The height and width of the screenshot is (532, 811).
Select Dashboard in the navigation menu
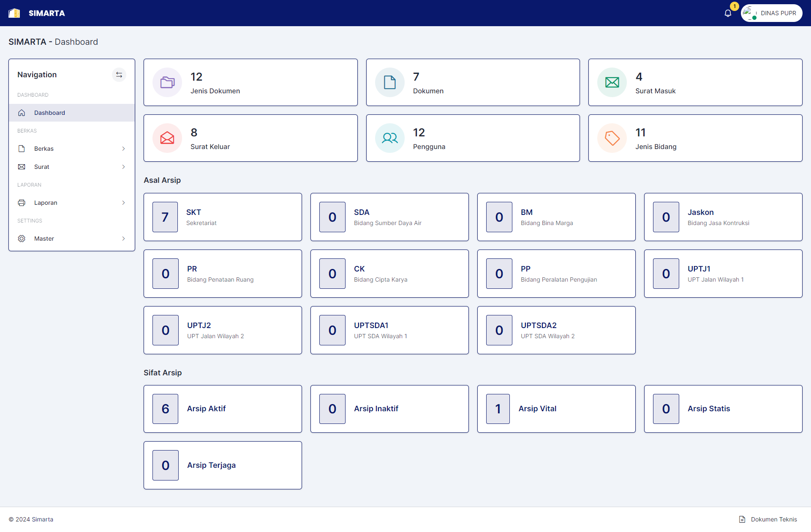(x=49, y=113)
